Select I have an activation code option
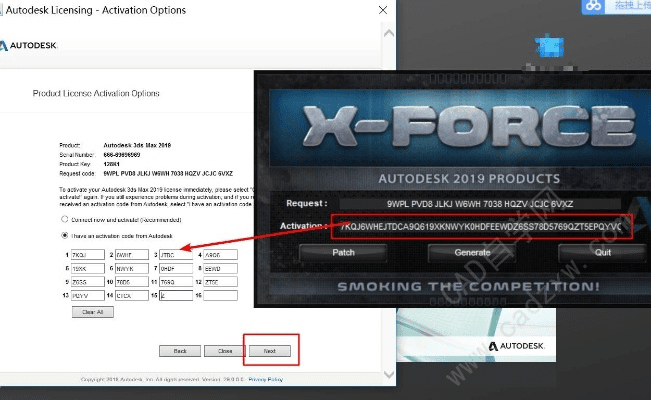Screen dimensions: 651x400 point(64,235)
